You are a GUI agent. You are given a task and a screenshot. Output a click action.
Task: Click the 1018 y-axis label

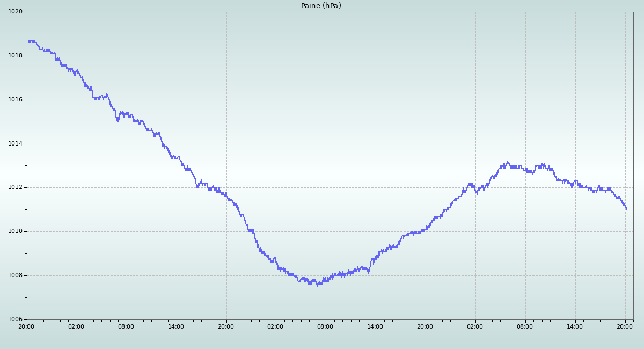(x=14, y=56)
